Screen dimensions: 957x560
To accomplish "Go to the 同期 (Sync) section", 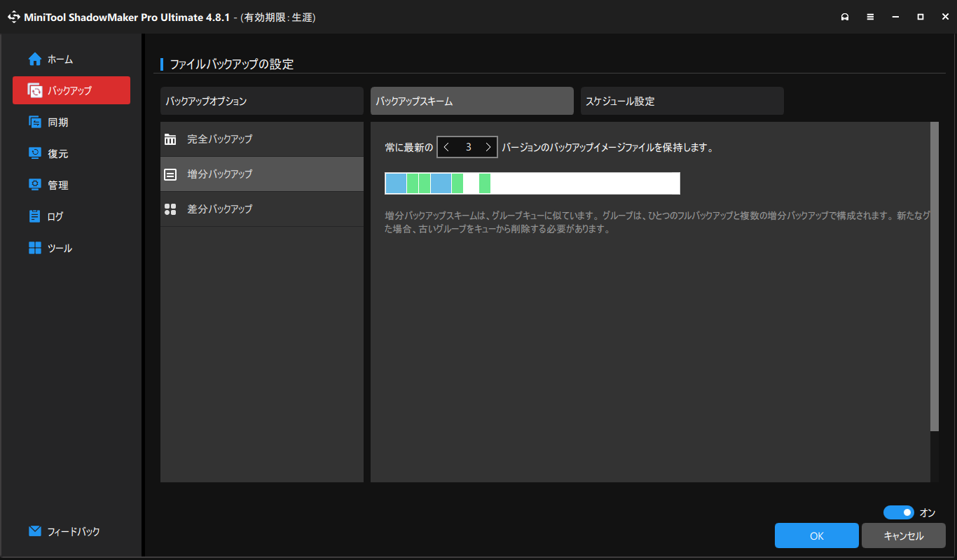I will point(71,122).
